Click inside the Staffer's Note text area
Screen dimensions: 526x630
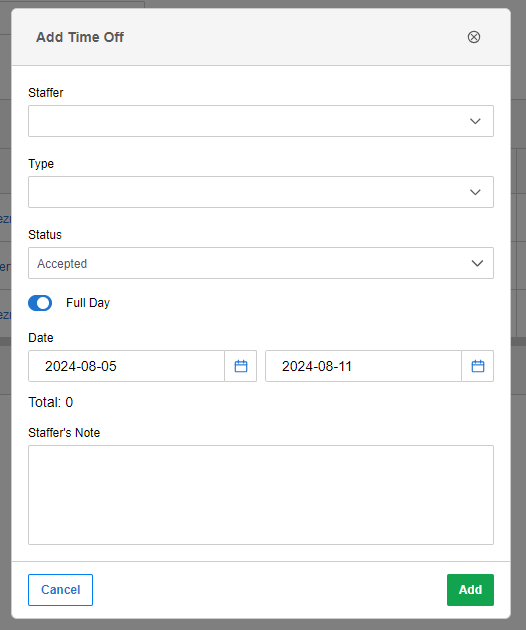261,495
